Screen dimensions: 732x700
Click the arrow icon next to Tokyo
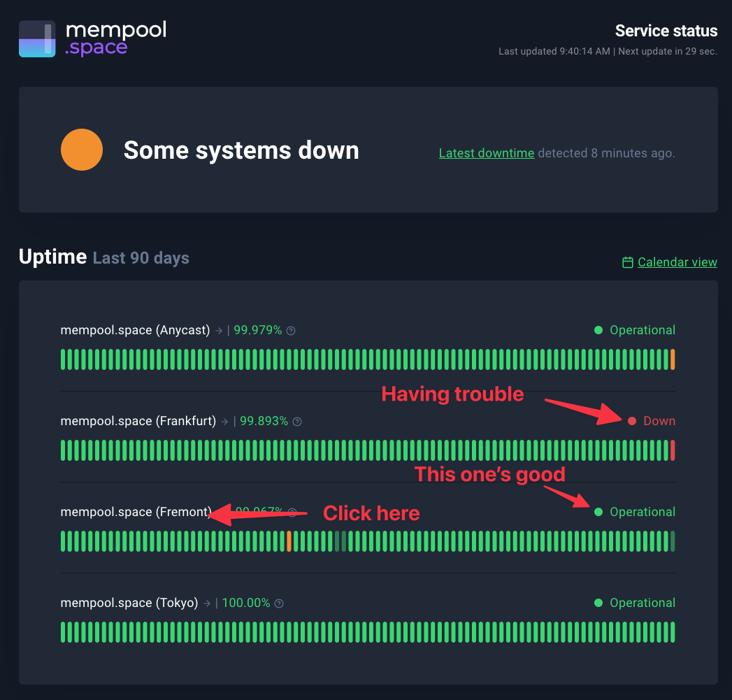207,603
